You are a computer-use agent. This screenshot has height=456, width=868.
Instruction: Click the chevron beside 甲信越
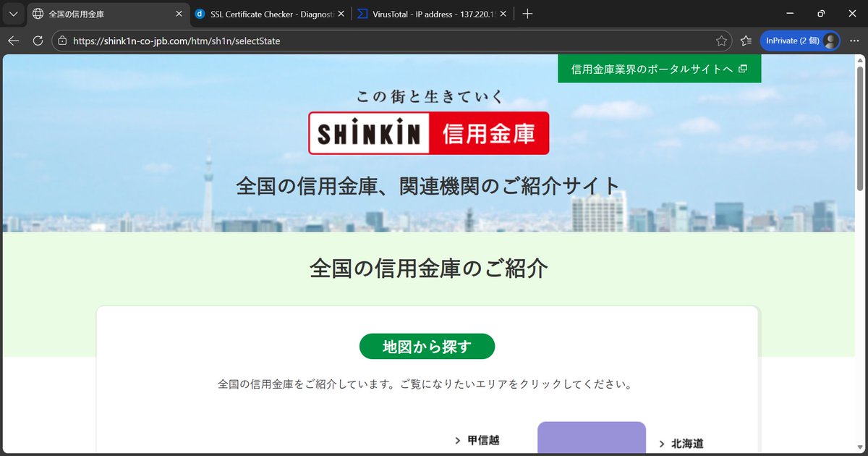point(458,440)
